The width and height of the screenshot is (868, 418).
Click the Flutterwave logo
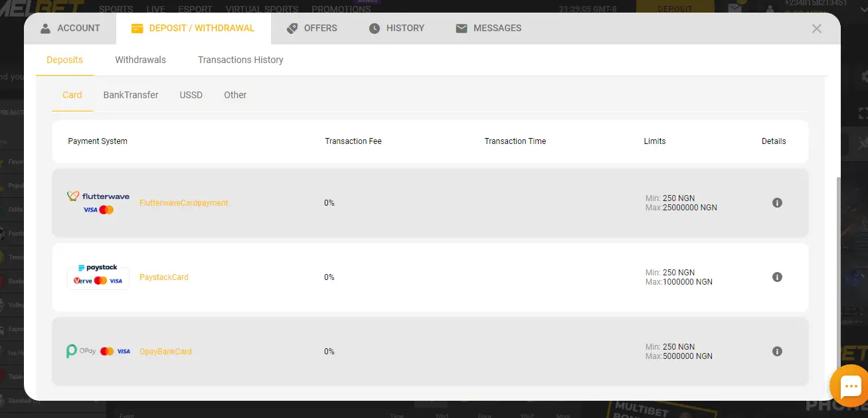point(98,202)
